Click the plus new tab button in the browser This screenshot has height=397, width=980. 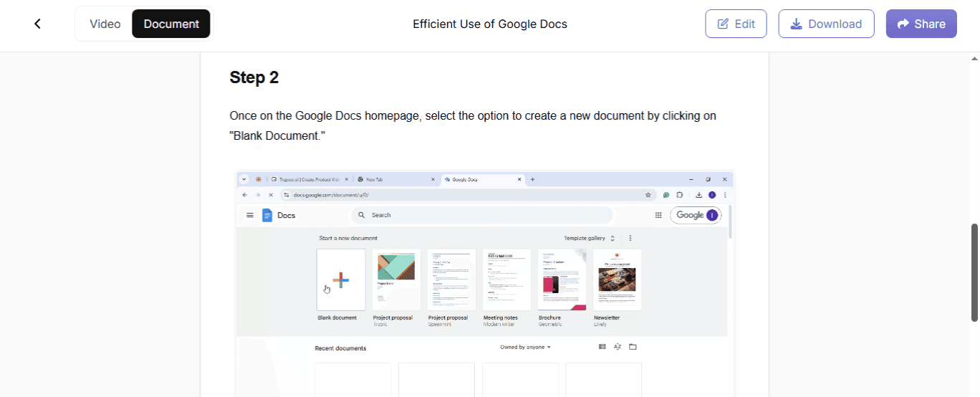(x=532, y=179)
